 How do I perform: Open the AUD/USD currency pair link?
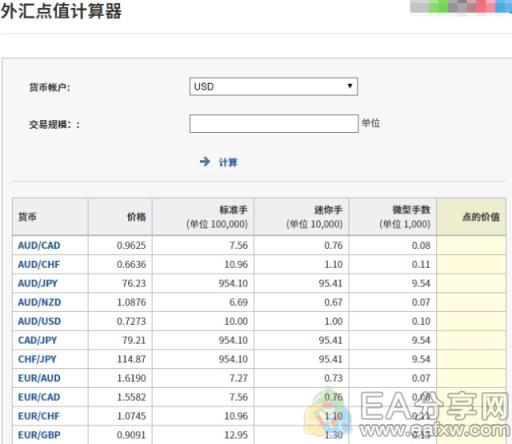pyautogui.click(x=39, y=321)
